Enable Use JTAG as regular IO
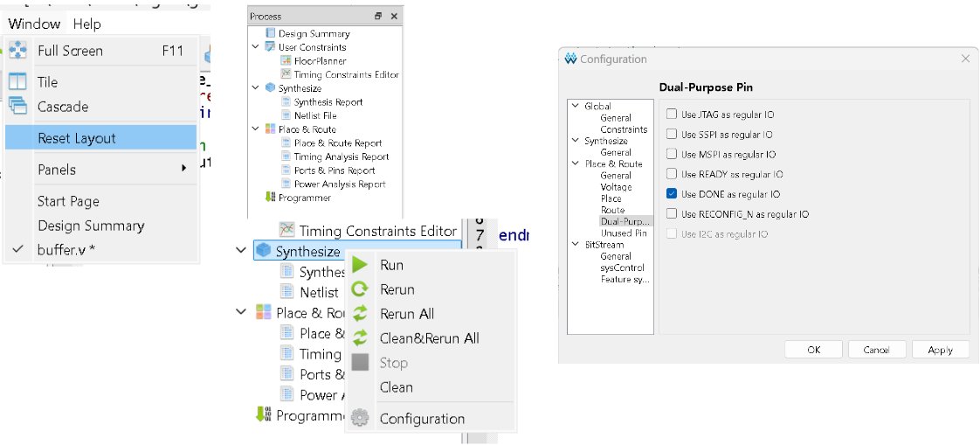Screen dimensions: 980x445 pyautogui.click(x=672, y=114)
